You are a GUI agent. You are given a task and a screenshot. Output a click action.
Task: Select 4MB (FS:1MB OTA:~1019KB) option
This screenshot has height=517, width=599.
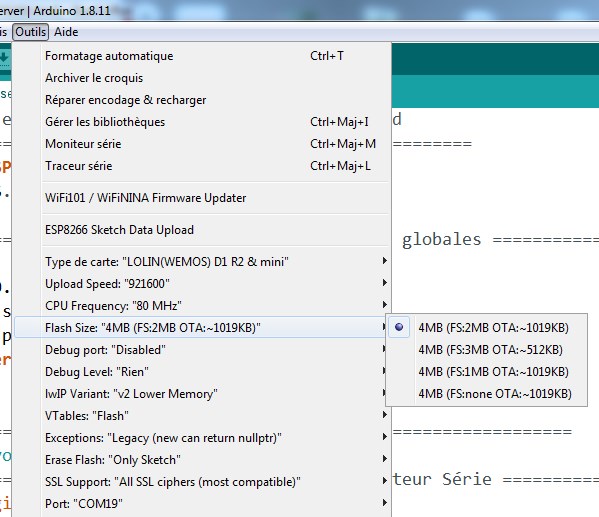click(x=487, y=372)
